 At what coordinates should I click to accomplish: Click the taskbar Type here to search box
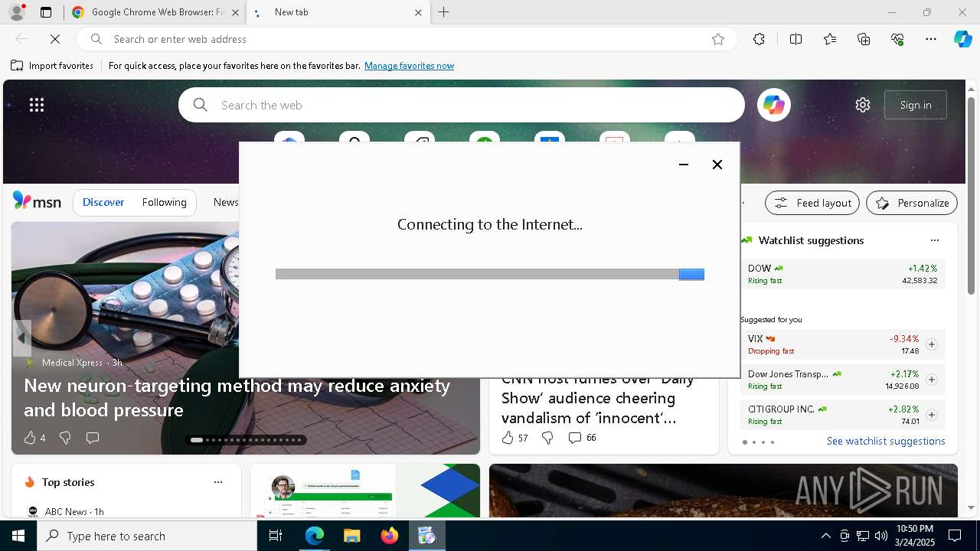tap(147, 536)
